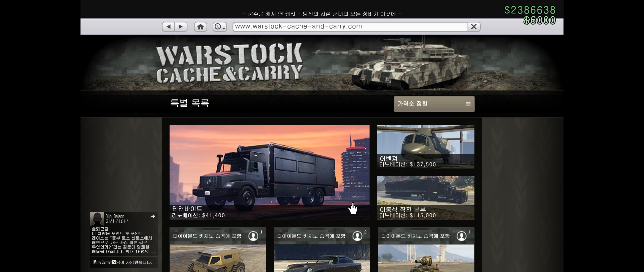Viewport: 644px width, 272px height.
Task: Click the 리노베이션: $41,400 price text
Action: [x=198, y=215]
